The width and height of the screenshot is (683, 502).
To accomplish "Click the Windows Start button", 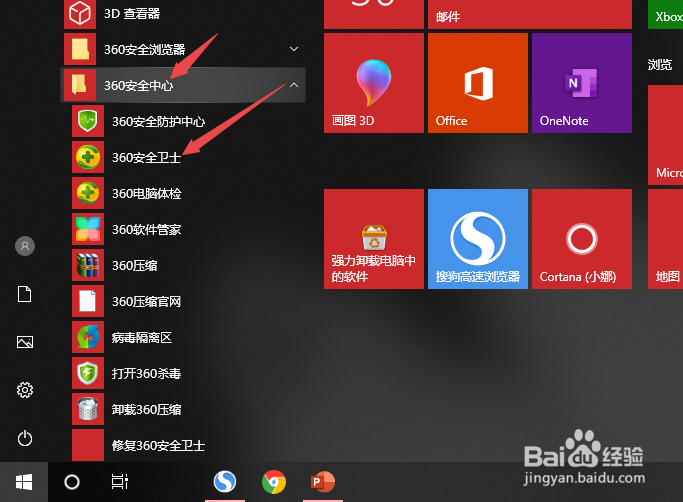I will (24, 482).
